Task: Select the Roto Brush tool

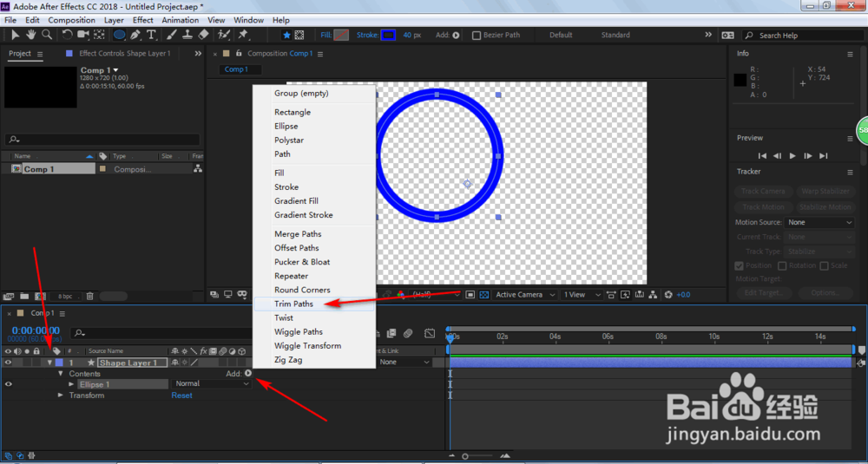Action: (224, 35)
